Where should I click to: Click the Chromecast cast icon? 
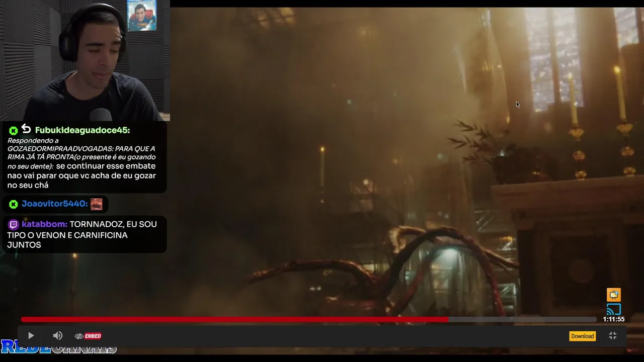[x=613, y=309]
